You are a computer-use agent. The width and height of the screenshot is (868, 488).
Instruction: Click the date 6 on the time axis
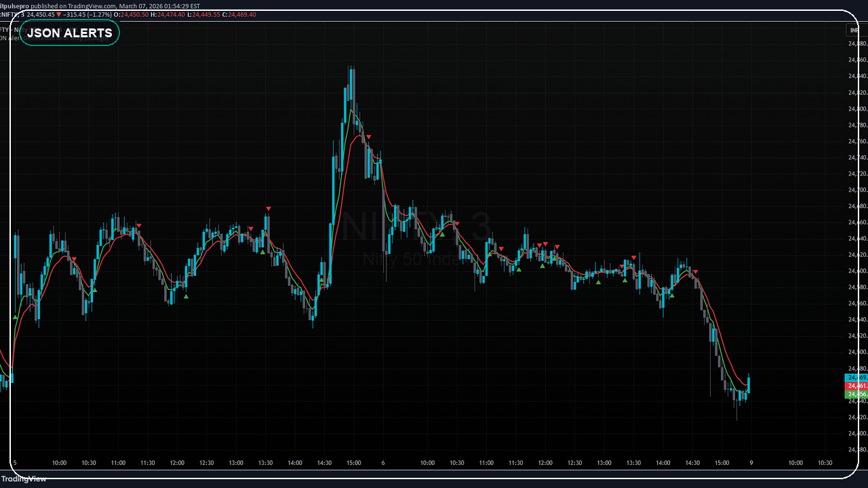point(382,464)
